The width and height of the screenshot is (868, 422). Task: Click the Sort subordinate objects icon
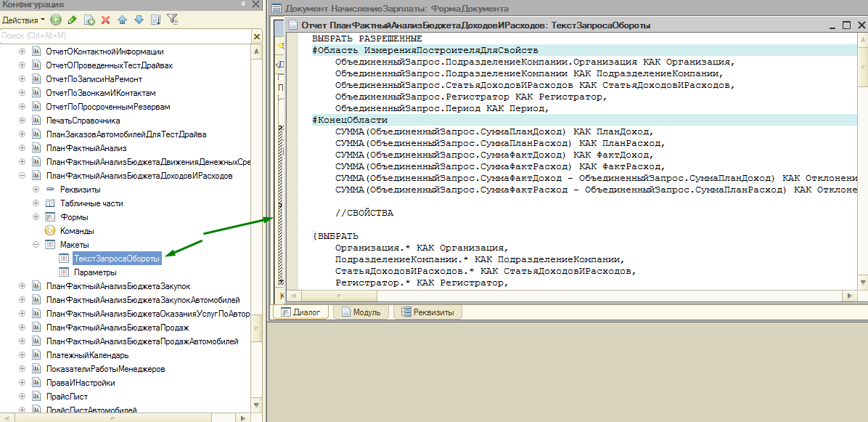pos(155,20)
